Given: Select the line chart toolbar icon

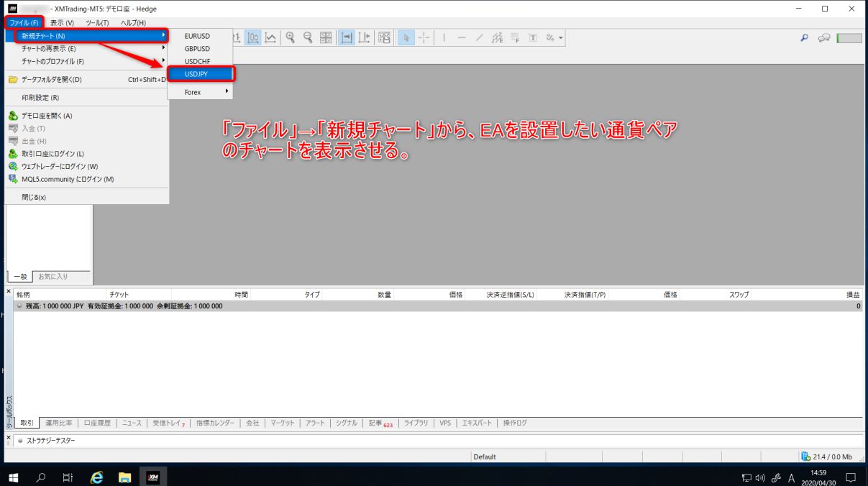Looking at the screenshot, I should (x=270, y=37).
